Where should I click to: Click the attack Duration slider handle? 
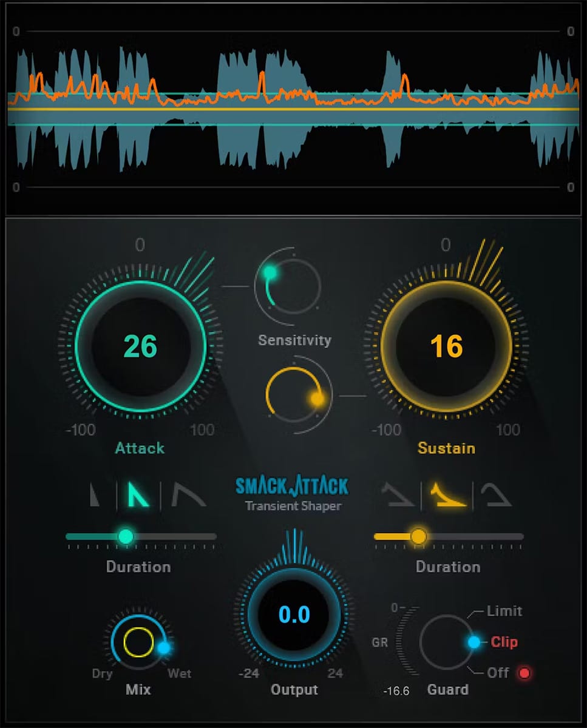(x=126, y=536)
